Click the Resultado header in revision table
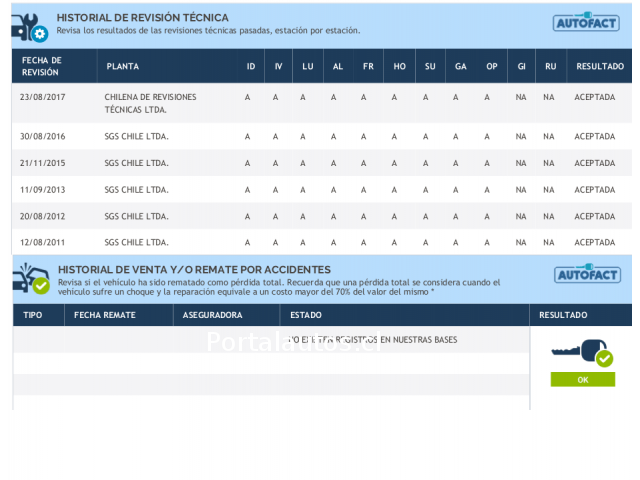Viewport: 640px width, 480px height. [599, 66]
